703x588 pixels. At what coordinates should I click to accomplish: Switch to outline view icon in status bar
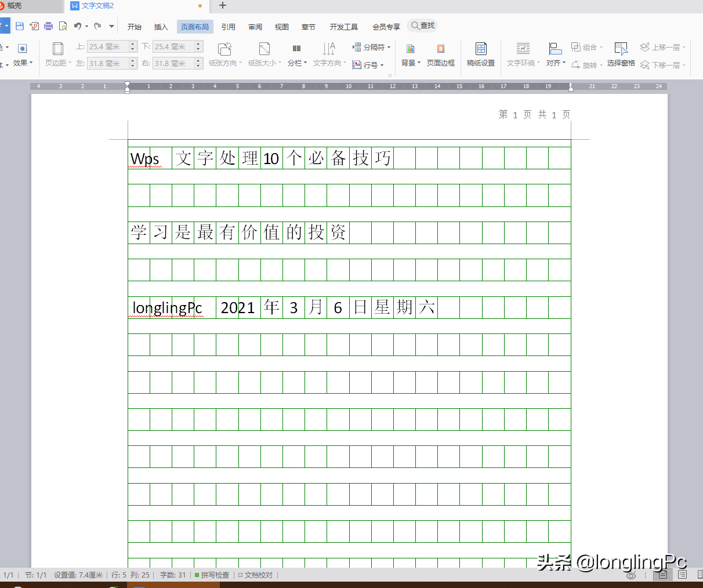point(683,575)
